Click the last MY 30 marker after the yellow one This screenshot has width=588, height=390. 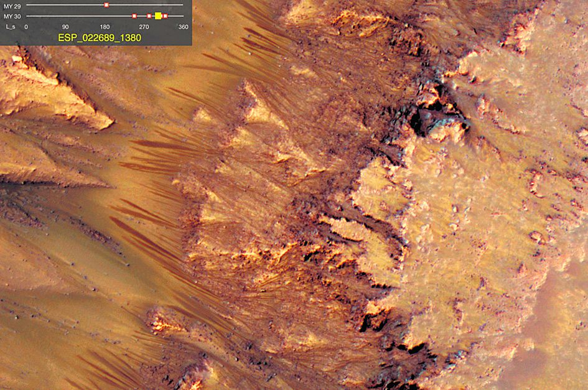(x=166, y=16)
